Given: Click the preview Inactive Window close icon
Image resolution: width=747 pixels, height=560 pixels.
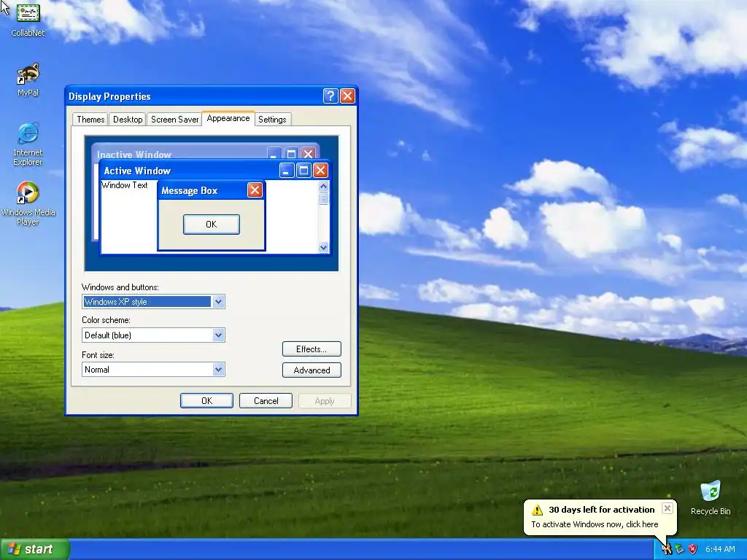Looking at the screenshot, I should [x=309, y=153].
